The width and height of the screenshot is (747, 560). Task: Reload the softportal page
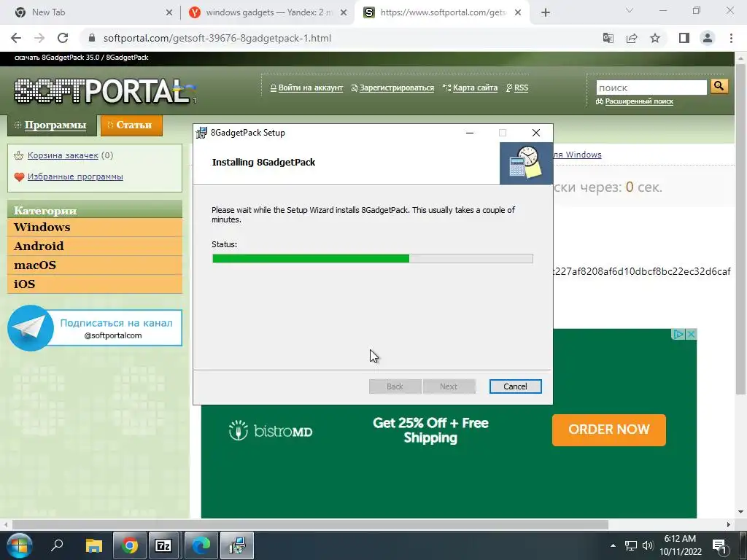tap(63, 38)
